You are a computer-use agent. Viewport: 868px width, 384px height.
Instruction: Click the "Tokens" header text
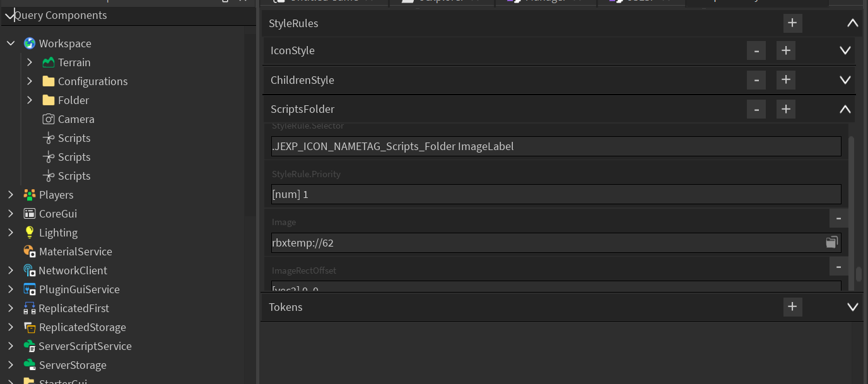pos(286,307)
